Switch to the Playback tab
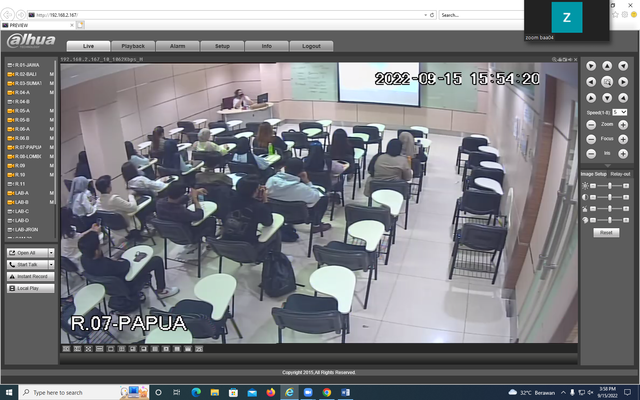This screenshot has width=640, height=400. pos(133,46)
